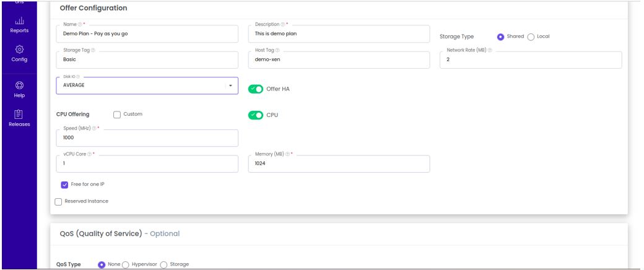Click help icon next to Host Tag
Image resolution: width=644 pixels, height=270 pixels.
(277, 50)
